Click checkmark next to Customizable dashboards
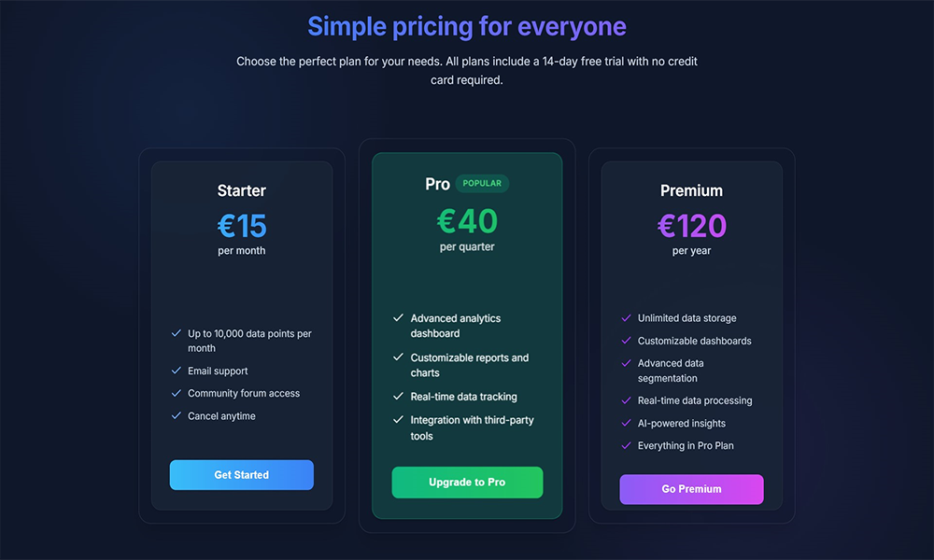This screenshot has width=934, height=560. [626, 341]
